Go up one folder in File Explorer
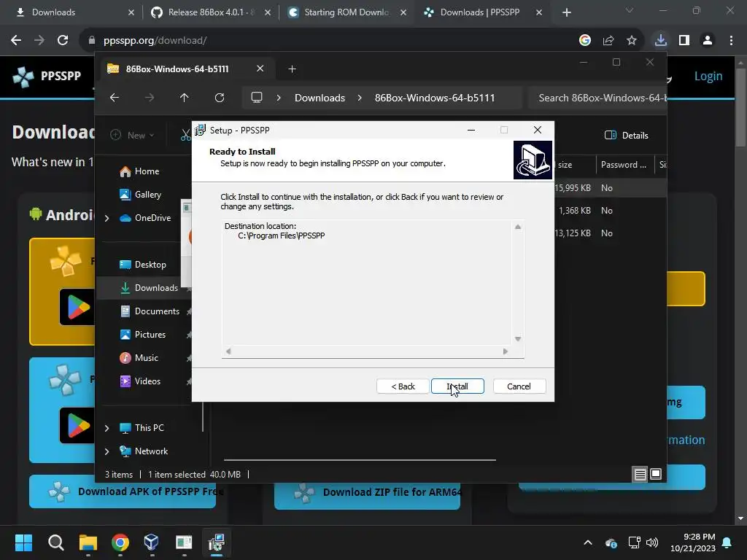 [185, 98]
